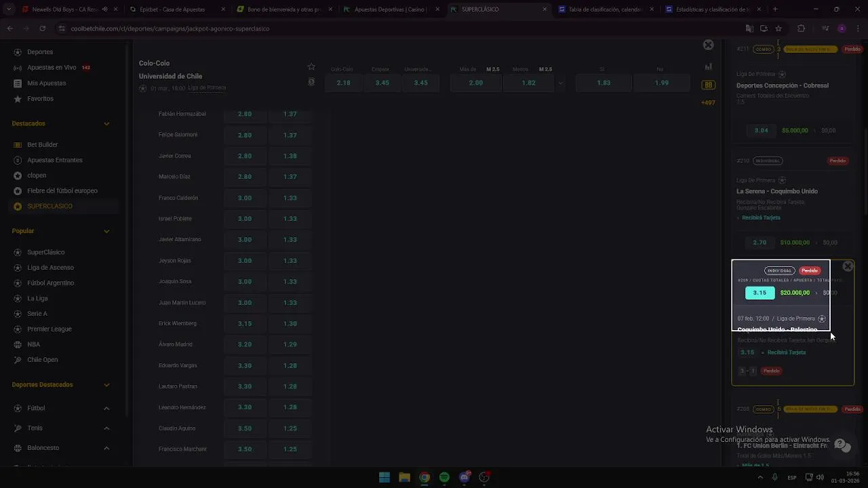This screenshot has height=488, width=868.
Task: Click the BB bet builder badge
Action: click(x=709, y=85)
